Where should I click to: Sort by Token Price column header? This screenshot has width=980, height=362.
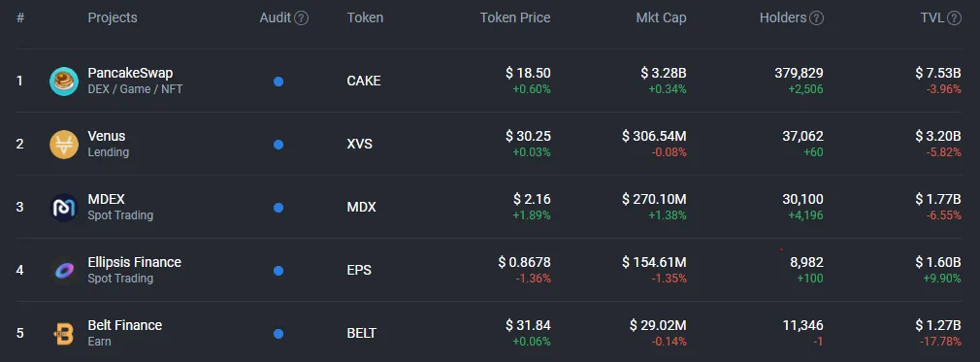click(x=515, y=17)
